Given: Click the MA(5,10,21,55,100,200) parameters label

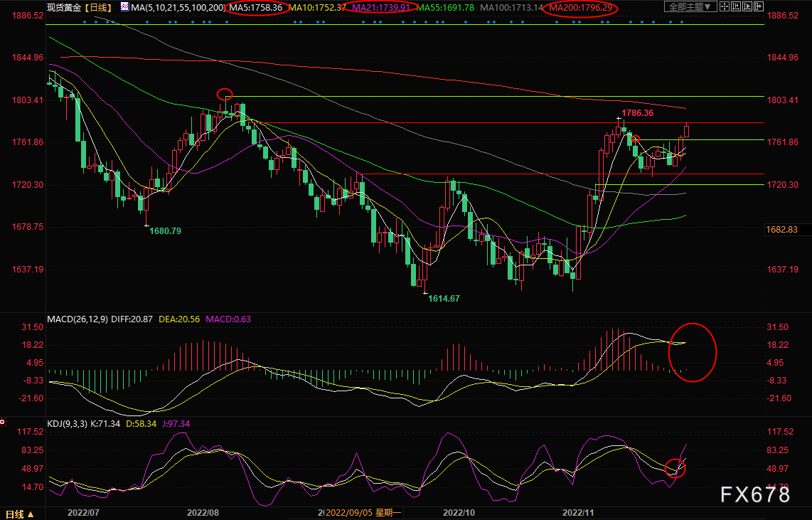Looking at the screenshot, I should point(173,7).
